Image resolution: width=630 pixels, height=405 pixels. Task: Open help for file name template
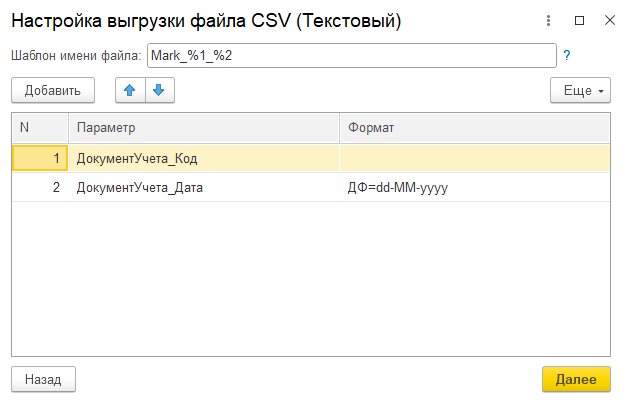pyautogui.click(x=567, y=56)
